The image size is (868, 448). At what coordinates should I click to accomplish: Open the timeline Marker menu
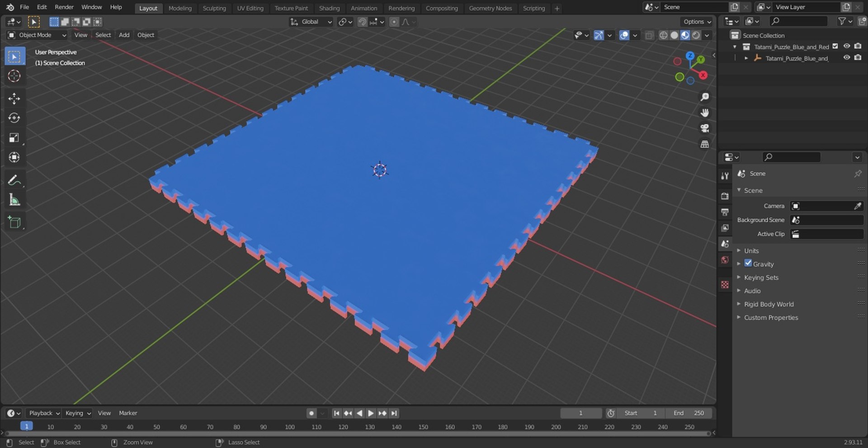pyautogui.click(x=128, y=413)
